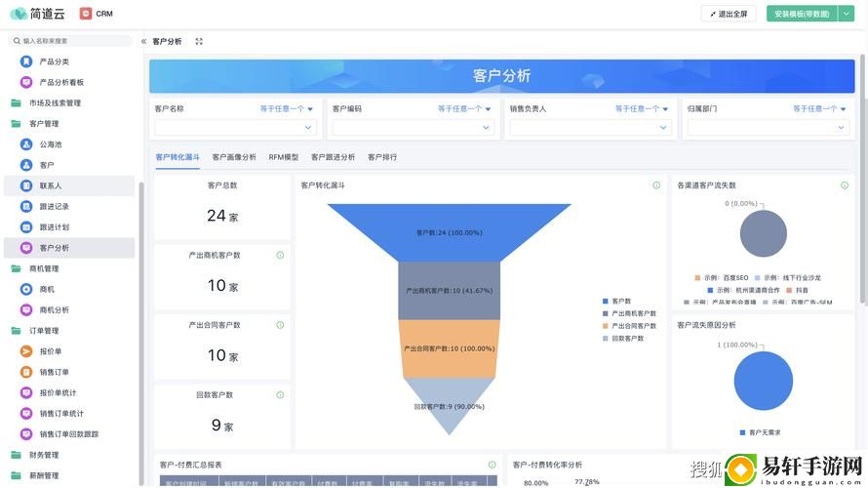Open 销售负责人 condition dropdown 等于任意一个
Viewport: 868px width, 488px height.
tap(642, 109)
